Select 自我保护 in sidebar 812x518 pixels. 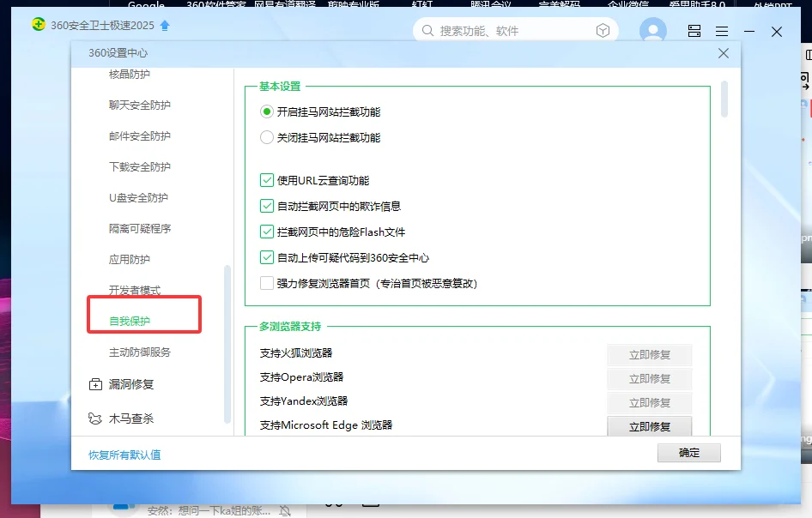point(130,321)
